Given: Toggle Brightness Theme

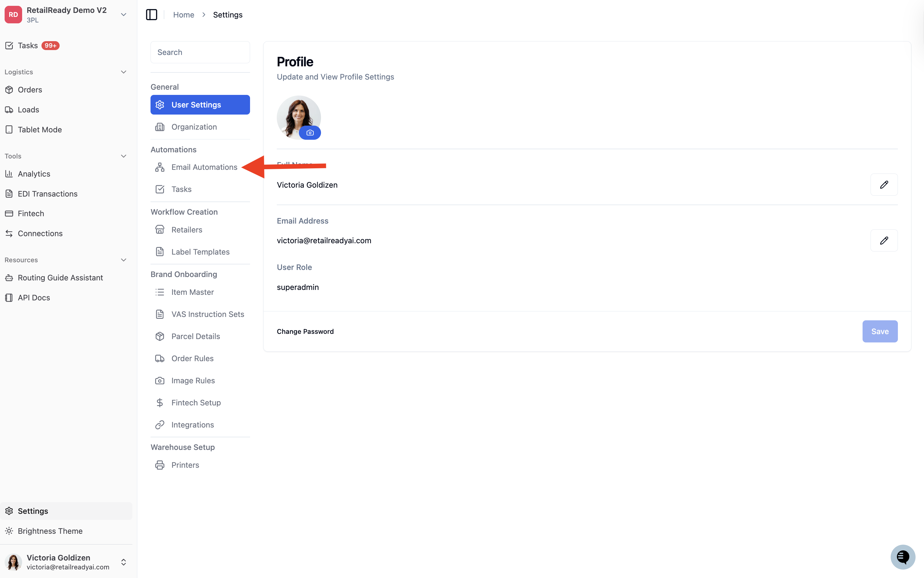Looking at the screenshot, I should 50,531.
